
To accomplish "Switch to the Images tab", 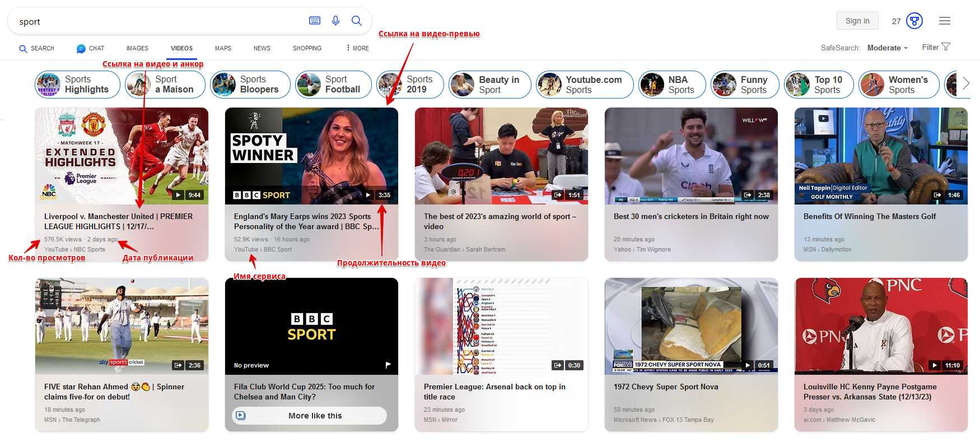I will (x=137, y=48).
